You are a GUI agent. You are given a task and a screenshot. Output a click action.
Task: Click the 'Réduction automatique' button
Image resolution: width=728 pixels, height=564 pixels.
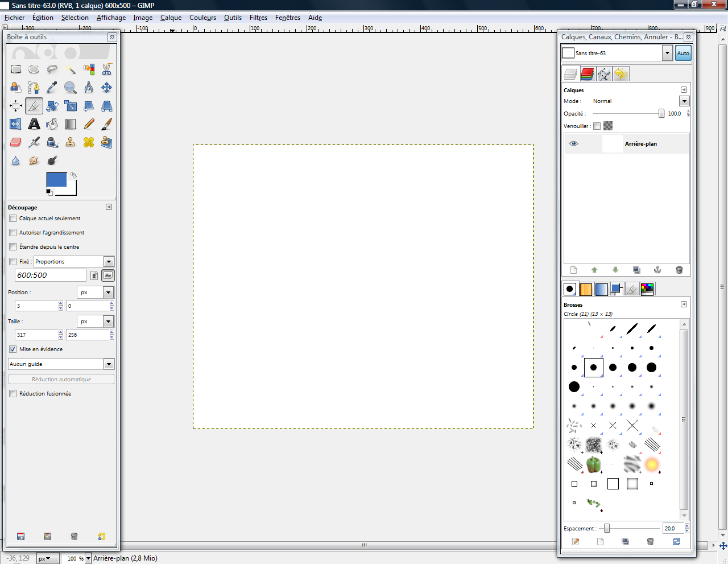pos(61,380)
